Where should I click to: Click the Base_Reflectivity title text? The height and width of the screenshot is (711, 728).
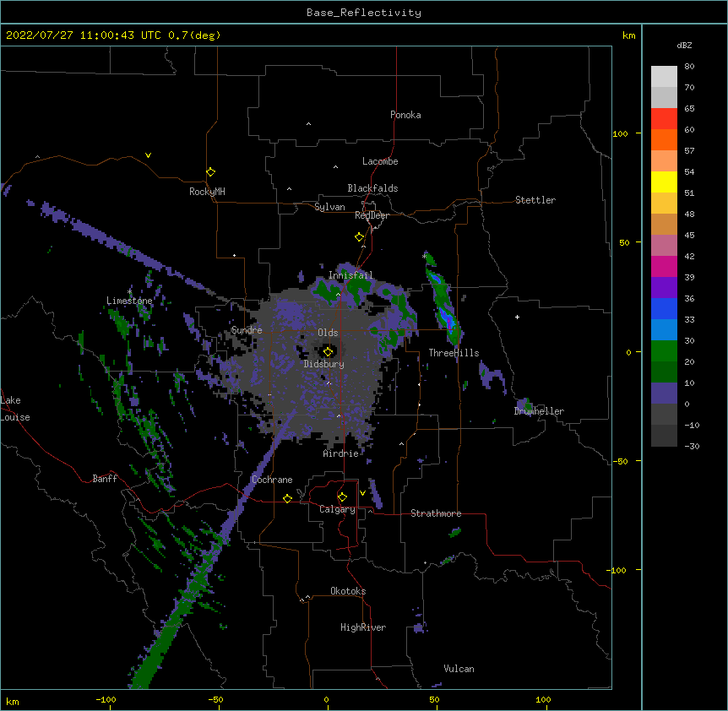coord(364,13)
